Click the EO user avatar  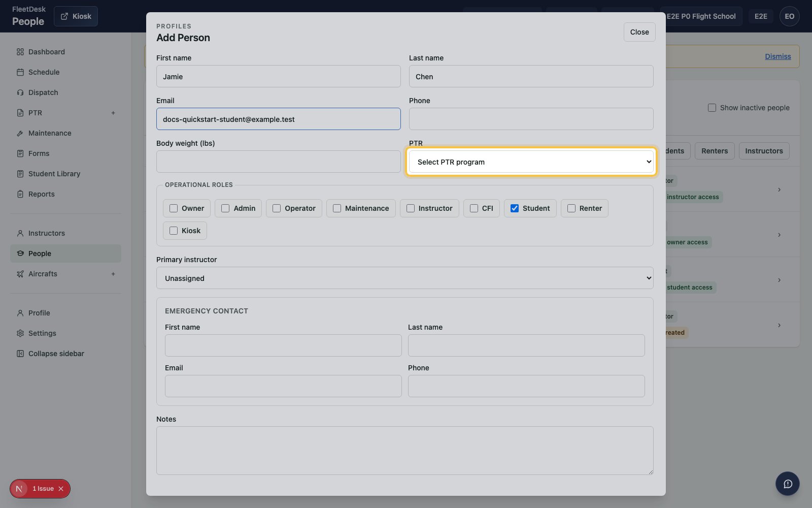click(x=790, y=16)
